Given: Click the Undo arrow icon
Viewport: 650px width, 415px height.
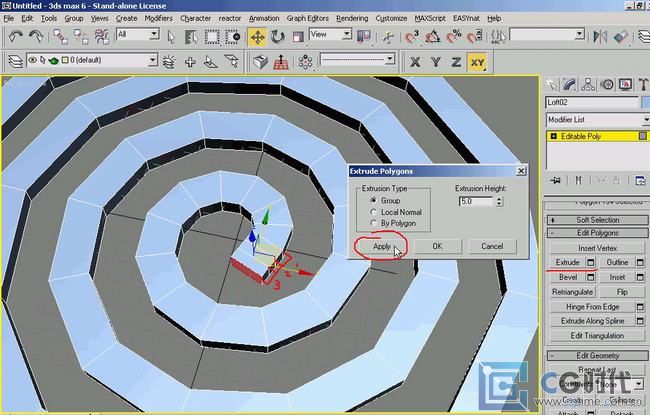Looking at the screenshot, I should [15, 36].
